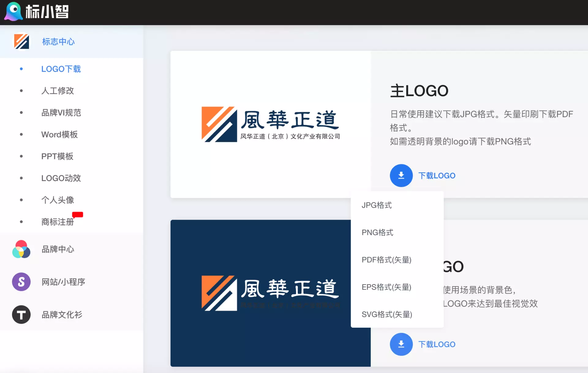Choose JPG格式 from the download menu
The image size is (588, 373).
(x=397, y=205)
